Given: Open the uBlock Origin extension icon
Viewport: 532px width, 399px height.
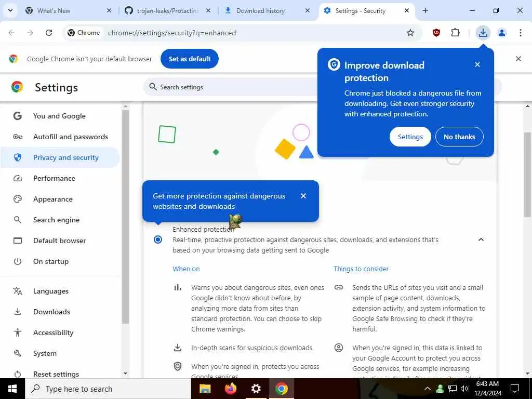Looking at the screenshot, I should click(436, 33).
